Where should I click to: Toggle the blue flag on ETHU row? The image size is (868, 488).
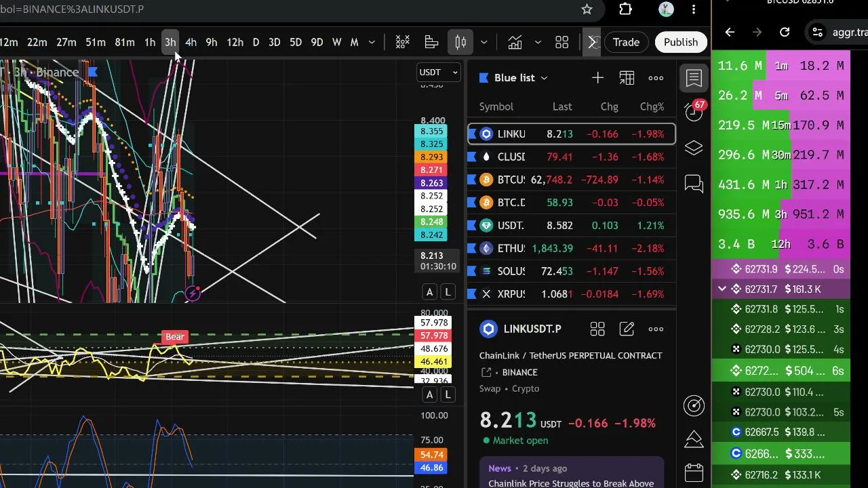click(x=473, y=248)
